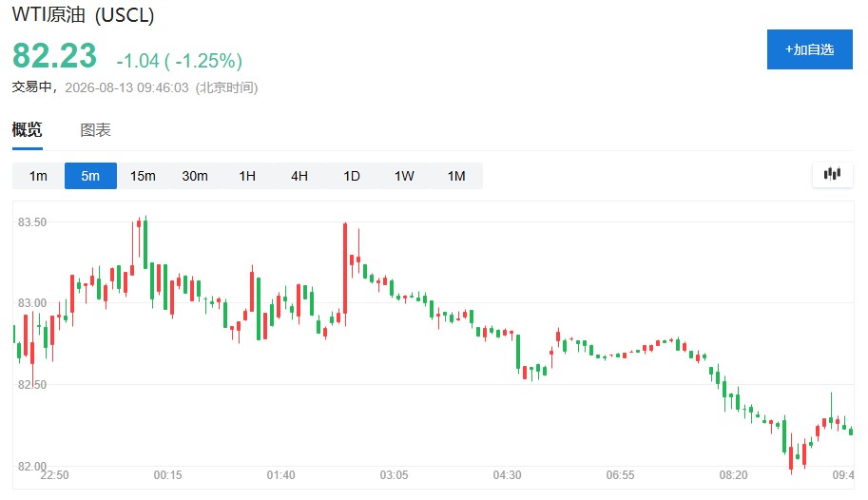This screenshot has width=868, height=500.
Task: Click the 00:15 time axis label
Action: pos(167,475)
